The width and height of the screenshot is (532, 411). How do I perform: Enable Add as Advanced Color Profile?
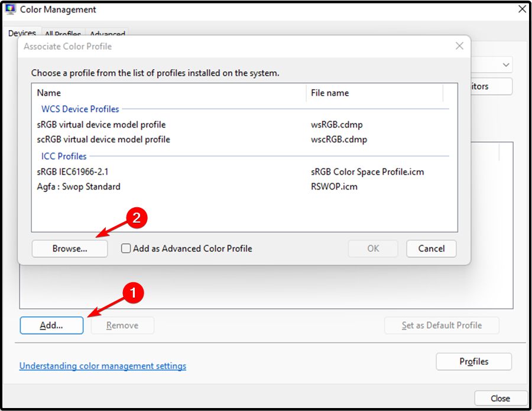point(125,249)
